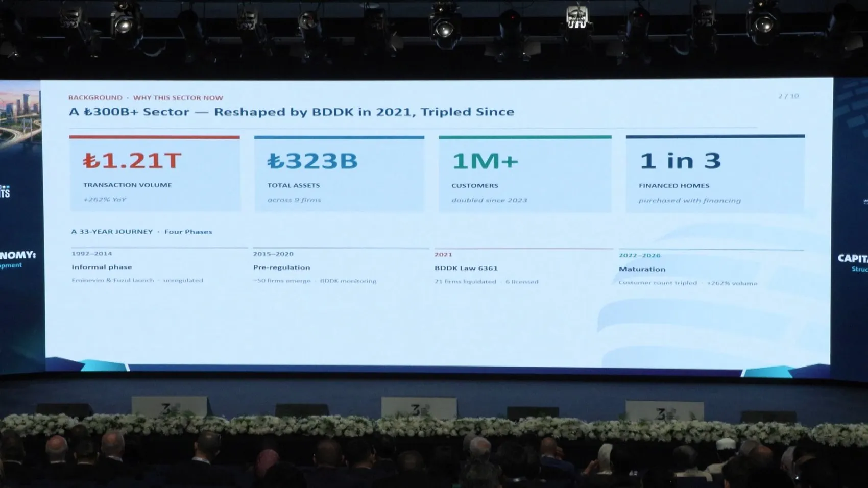Click the 2 / 10 slide page counter
This screenshot has width=868, height=488.
[x=788, y=96]
